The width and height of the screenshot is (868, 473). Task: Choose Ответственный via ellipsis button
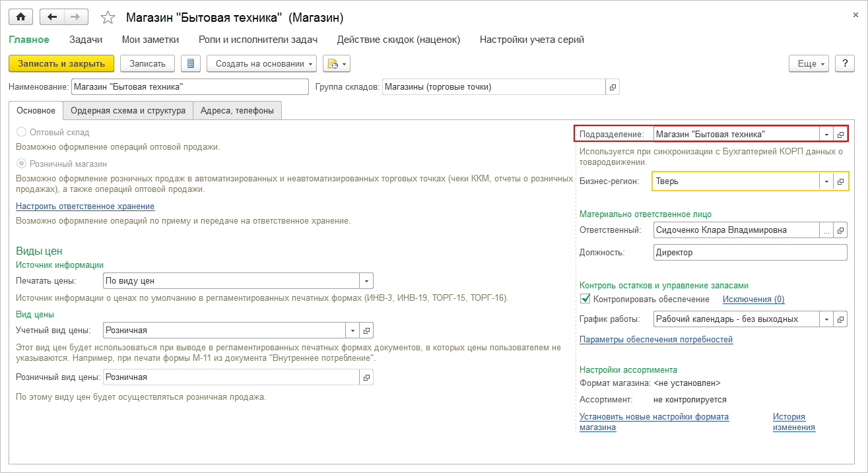tap(826, 230)
